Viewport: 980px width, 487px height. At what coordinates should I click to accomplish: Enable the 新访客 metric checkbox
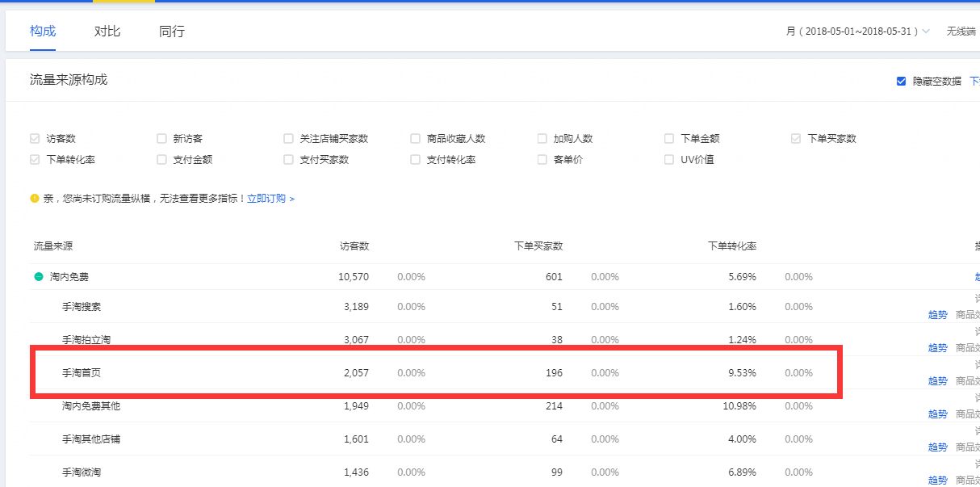point(161,139)
